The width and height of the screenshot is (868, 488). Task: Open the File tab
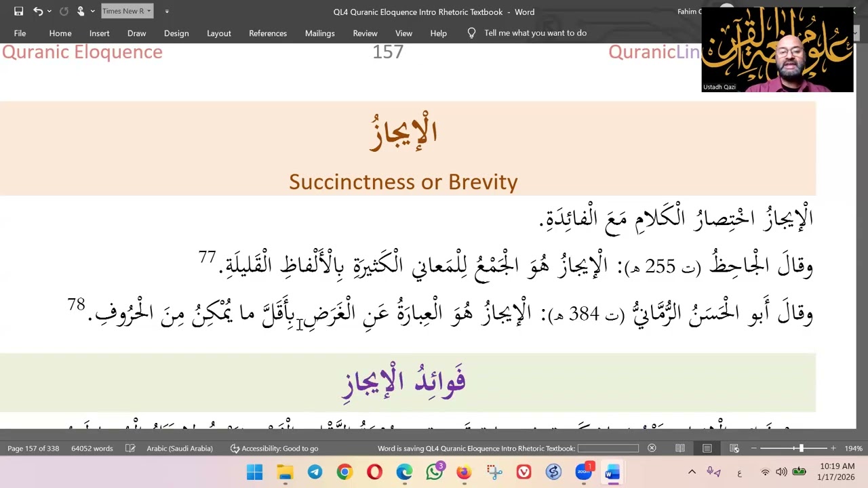(x=20, y=33)
